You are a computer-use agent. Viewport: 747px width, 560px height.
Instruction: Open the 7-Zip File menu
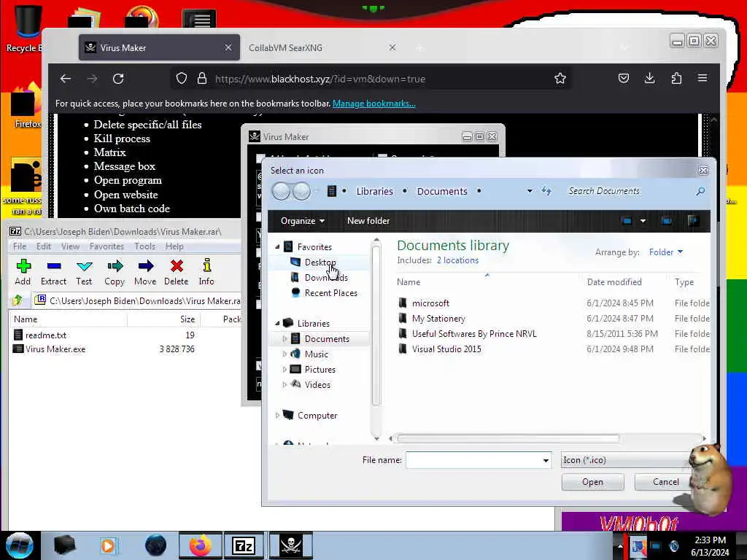click(x=20, y=246)
